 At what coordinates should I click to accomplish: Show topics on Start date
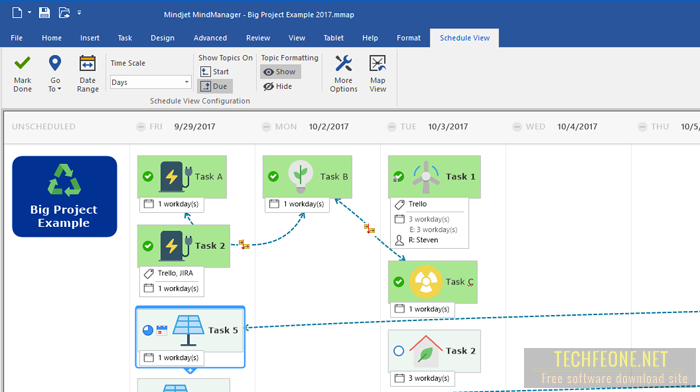215,71
